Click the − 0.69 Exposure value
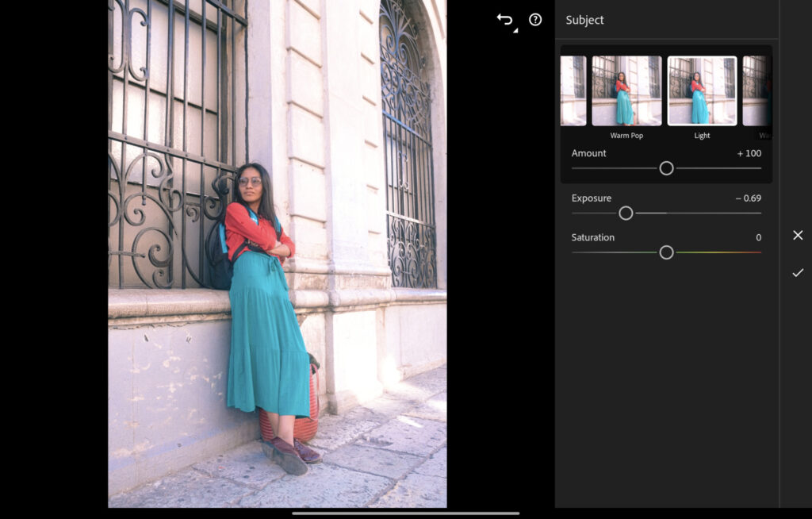The image size is (812, 519). [746, 198]
